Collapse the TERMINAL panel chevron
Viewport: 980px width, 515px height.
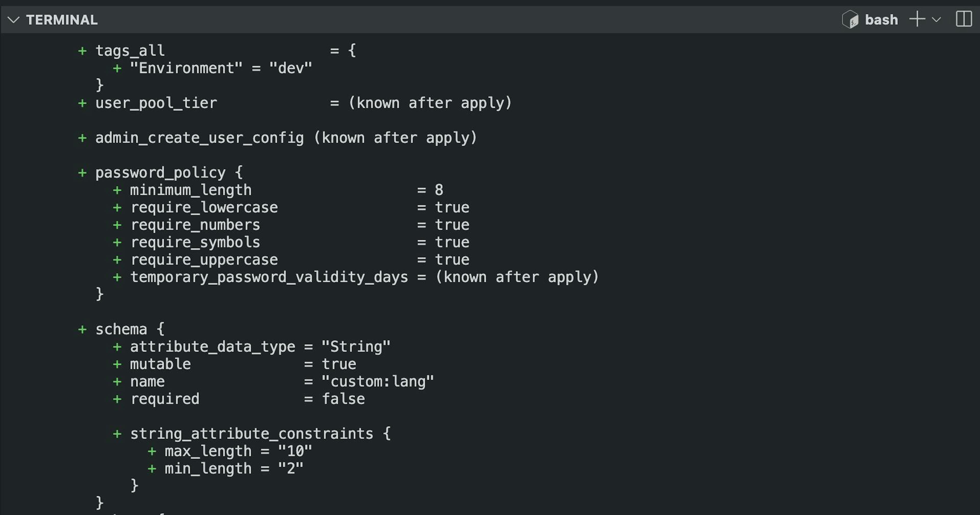13,20
